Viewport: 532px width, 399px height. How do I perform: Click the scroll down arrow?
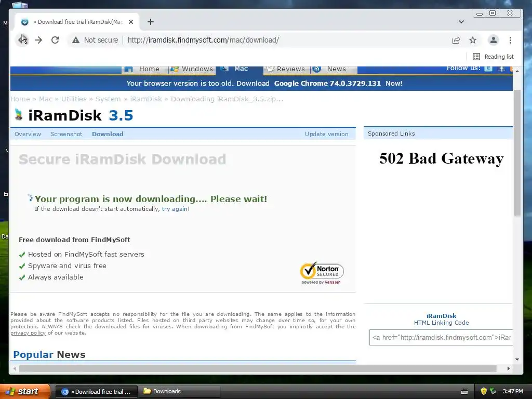tap(517, 360)
